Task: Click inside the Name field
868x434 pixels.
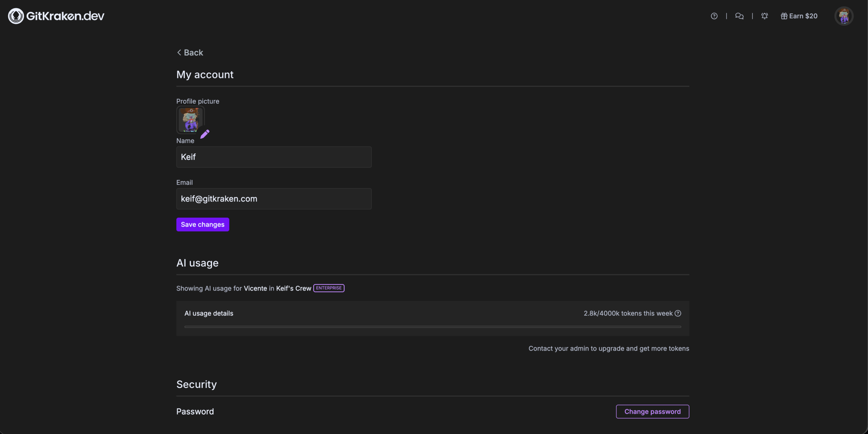Action: (x=274, y=157)
